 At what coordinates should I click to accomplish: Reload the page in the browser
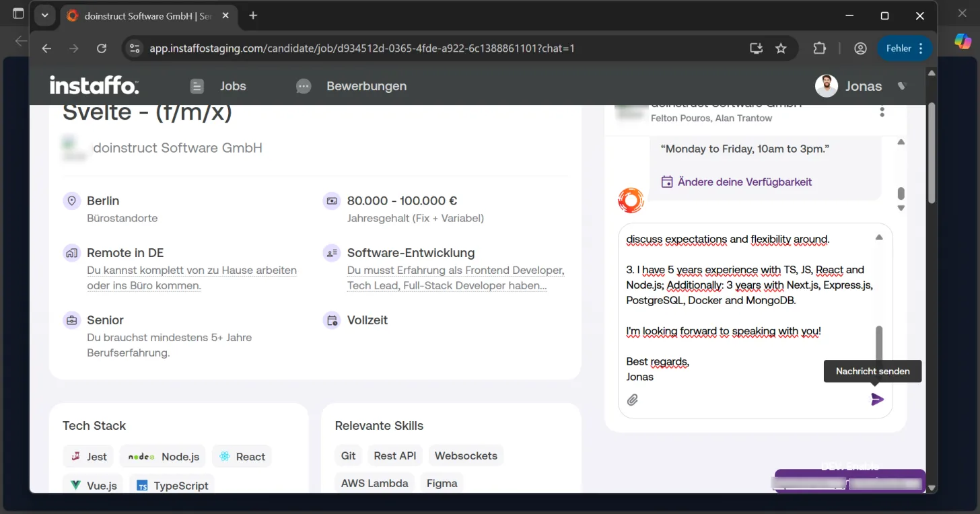102,48
